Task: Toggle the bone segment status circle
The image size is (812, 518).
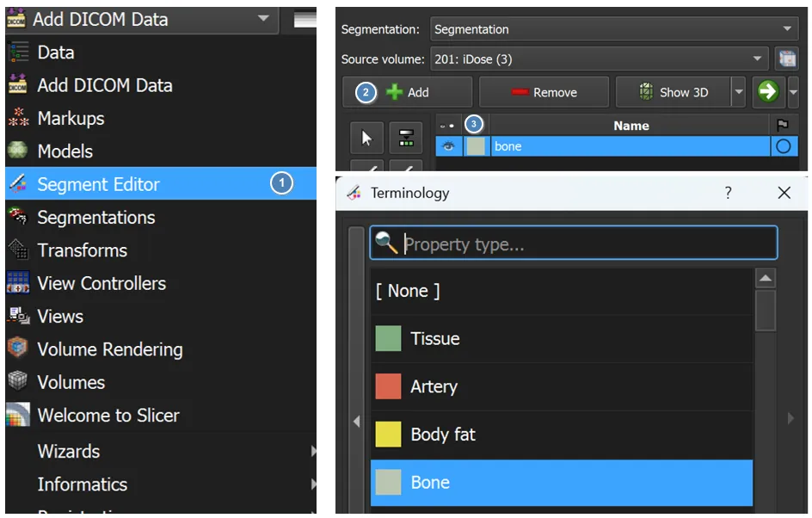Action: click(x=784, y=146)
